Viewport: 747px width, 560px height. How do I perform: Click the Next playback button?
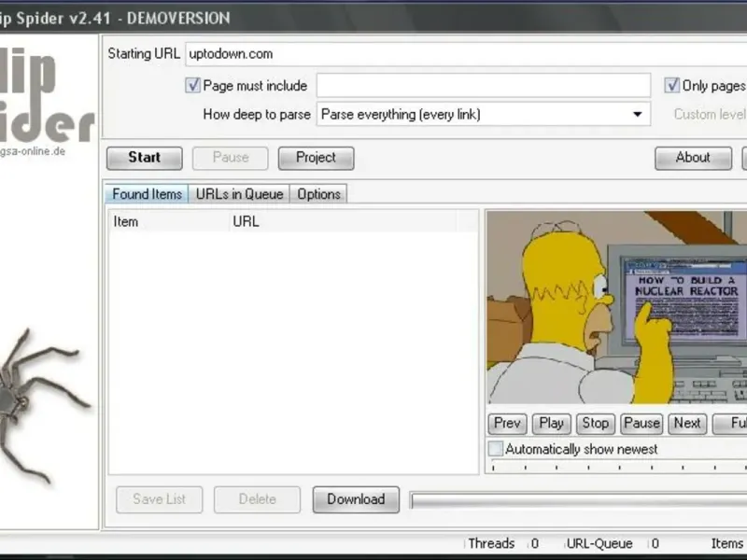click(687, 424)
